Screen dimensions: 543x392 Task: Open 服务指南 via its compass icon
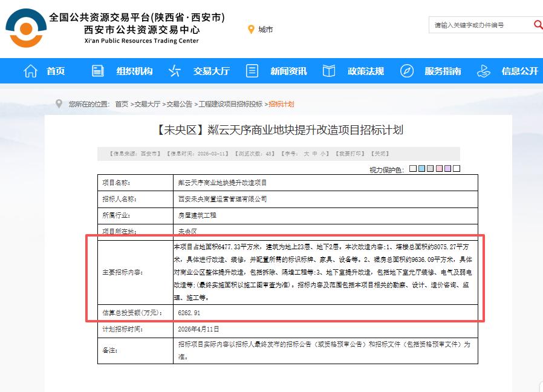pos(406,71)
